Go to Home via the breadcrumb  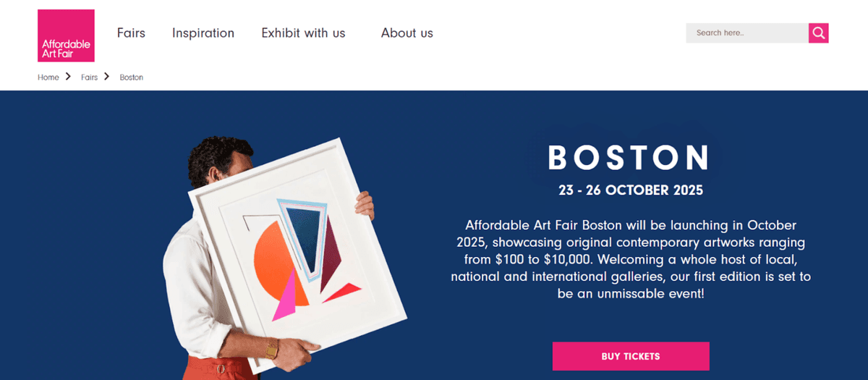point(48,77)
